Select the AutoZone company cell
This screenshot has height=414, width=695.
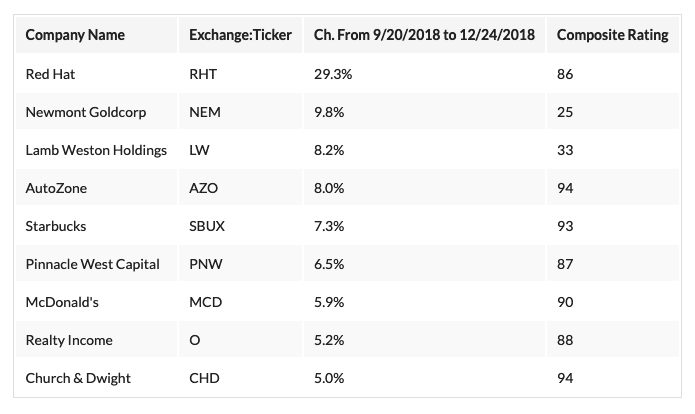point(57,188)
